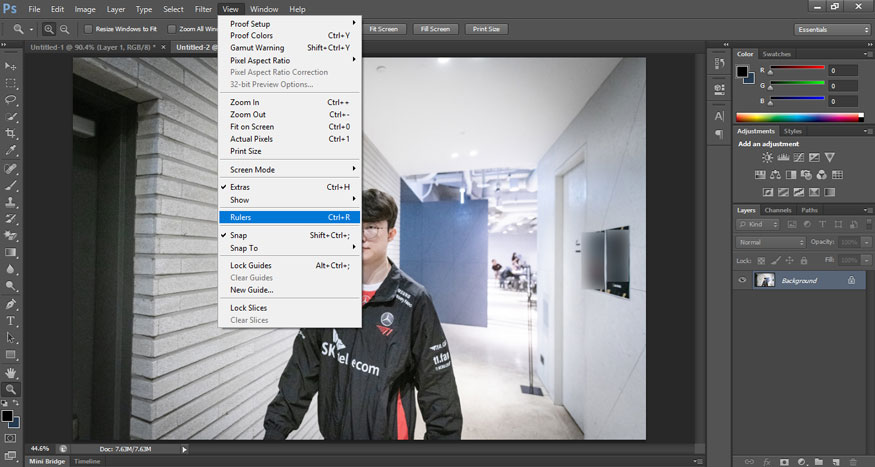Switch to the Channels tab

(777, 210)
